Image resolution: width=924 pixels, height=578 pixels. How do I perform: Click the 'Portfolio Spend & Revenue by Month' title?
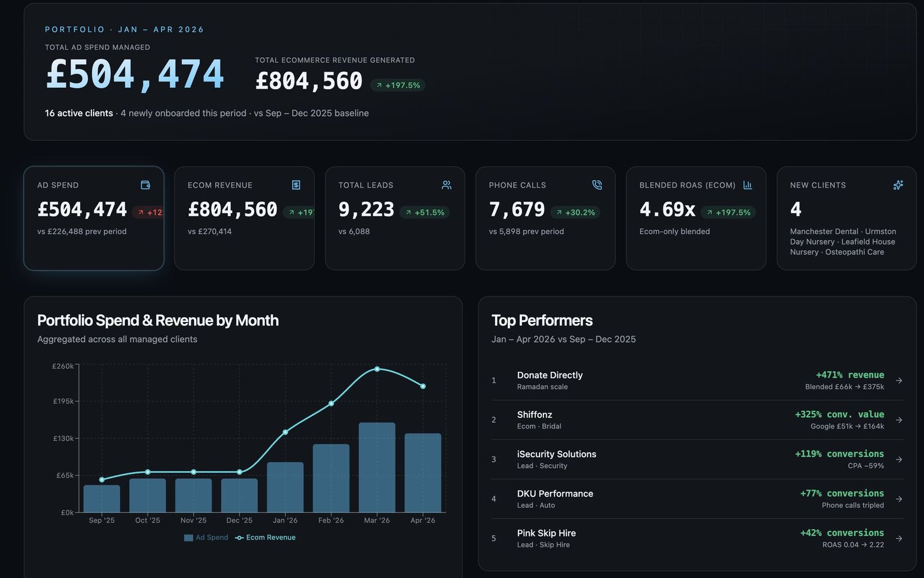pyautogui.click(x=158, y=320)
